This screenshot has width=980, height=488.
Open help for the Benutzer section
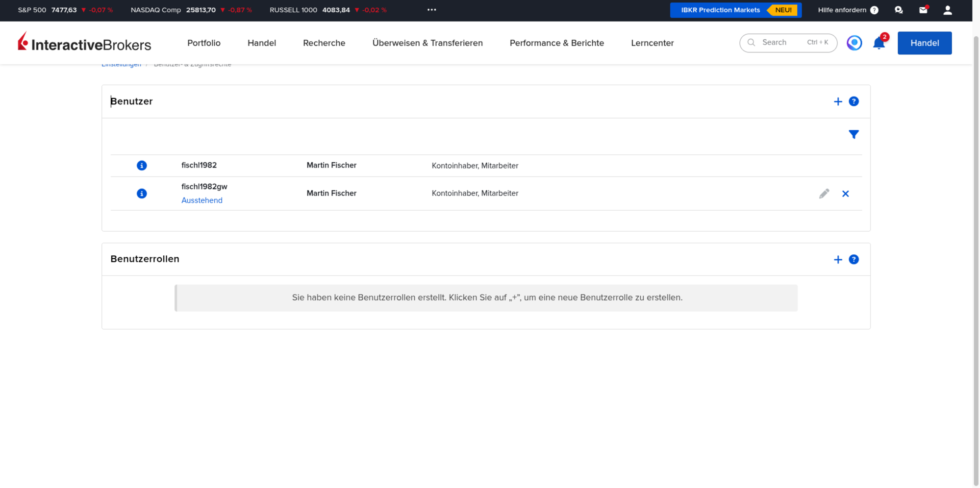[854, 101]
